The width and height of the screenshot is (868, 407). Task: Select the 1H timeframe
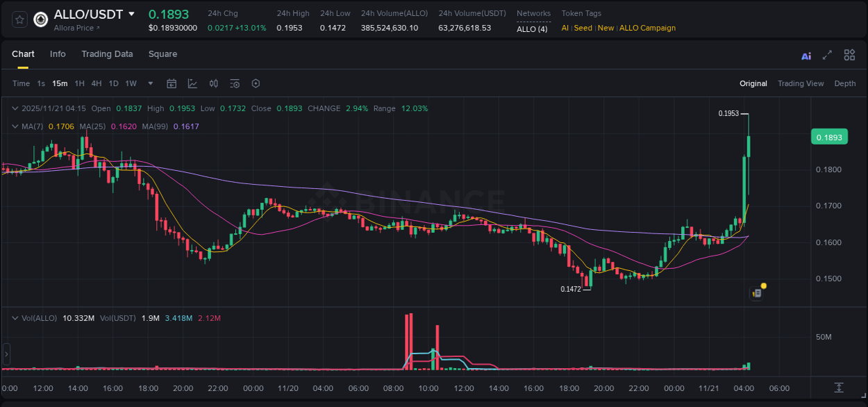(78, 83)
